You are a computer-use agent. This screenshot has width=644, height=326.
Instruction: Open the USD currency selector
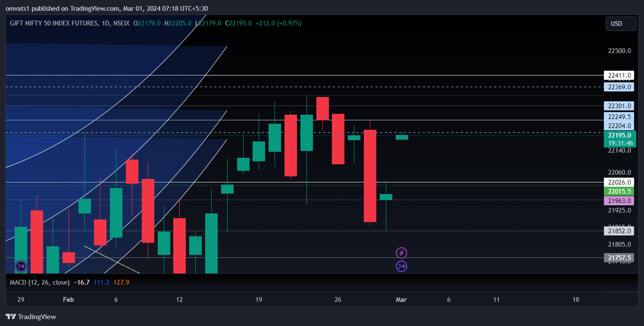(621, 24)
